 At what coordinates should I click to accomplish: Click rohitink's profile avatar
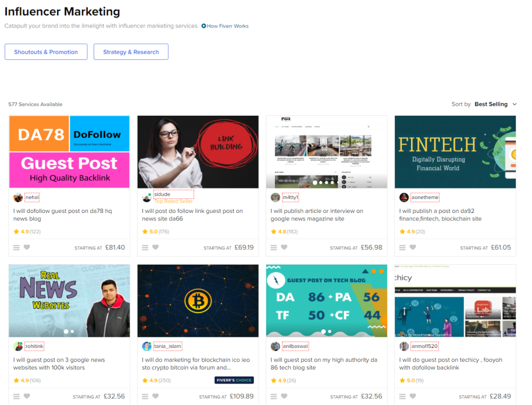pyautogui.click(x=18, y=346)
